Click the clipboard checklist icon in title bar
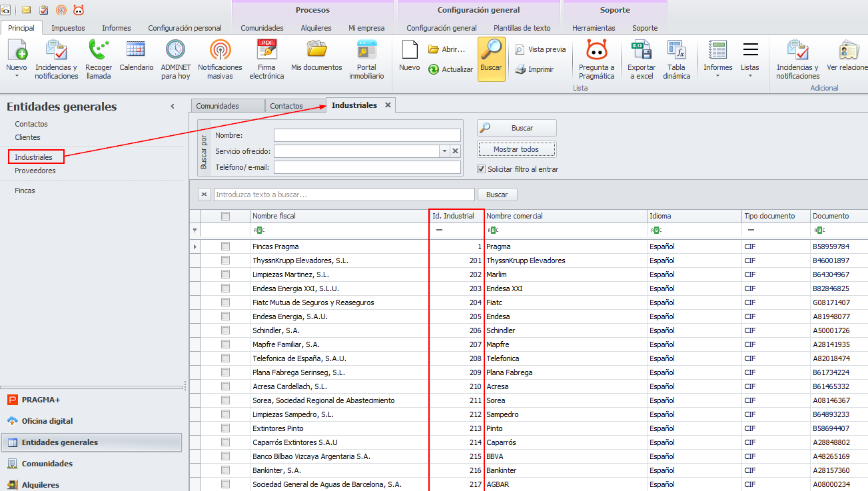Screen dimensions: 868x491 click(x=44, y=10)
